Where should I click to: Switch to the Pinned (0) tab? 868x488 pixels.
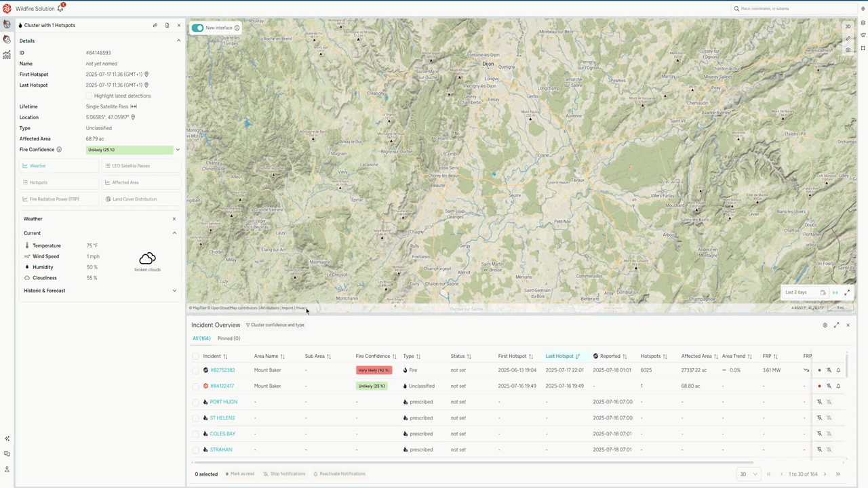229,338
